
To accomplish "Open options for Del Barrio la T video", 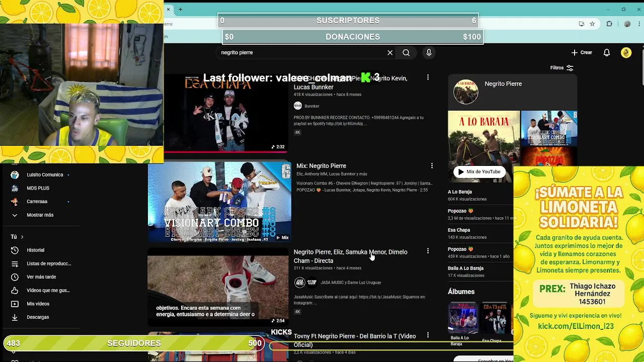I will [x=428, y=335].
